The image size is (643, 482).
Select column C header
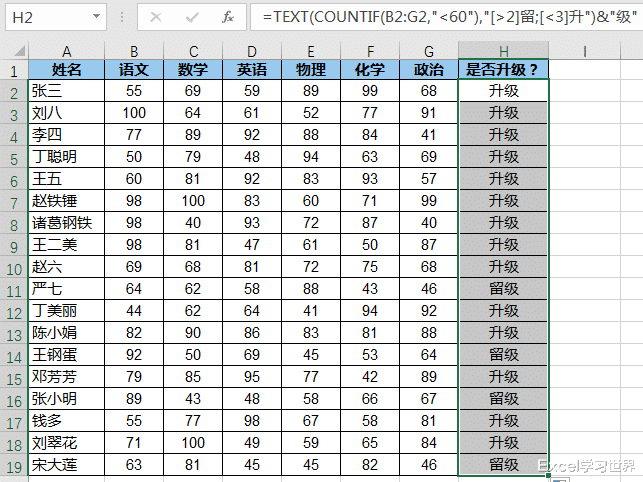(x=193, y=51)
